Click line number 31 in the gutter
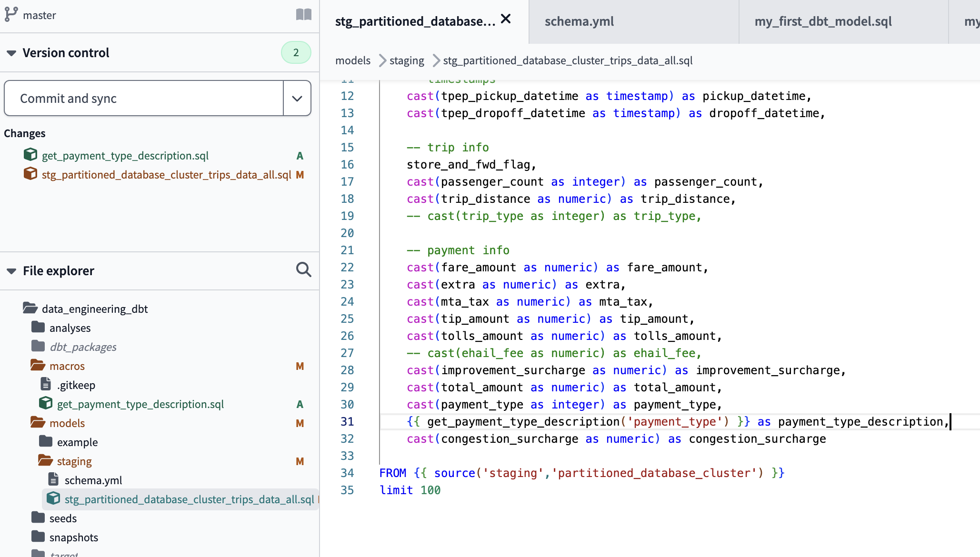Viewport: 980px width, 557px height. [x=347, y=422]
